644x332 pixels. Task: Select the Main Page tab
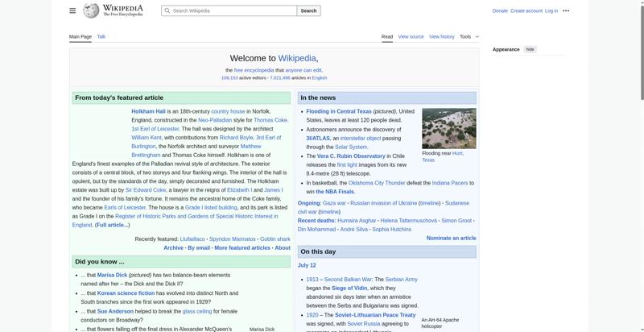[x=80, y=36]
